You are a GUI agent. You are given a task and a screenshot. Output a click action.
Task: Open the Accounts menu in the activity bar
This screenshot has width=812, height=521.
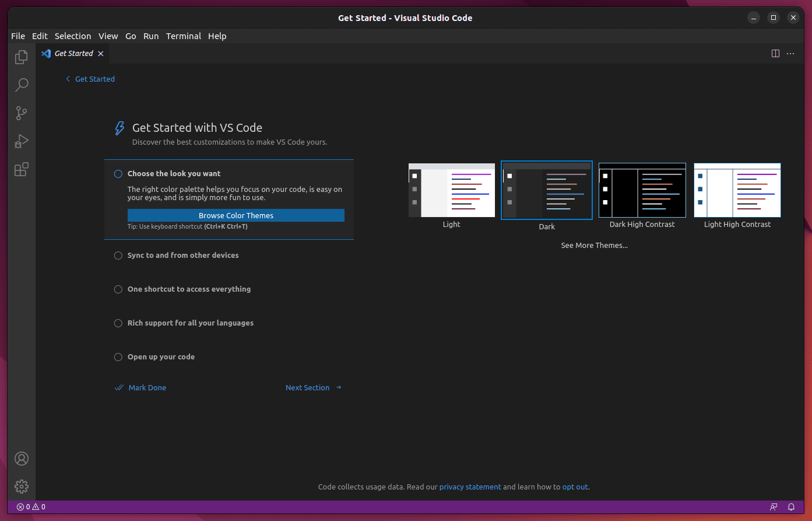[x=21, y=459]
